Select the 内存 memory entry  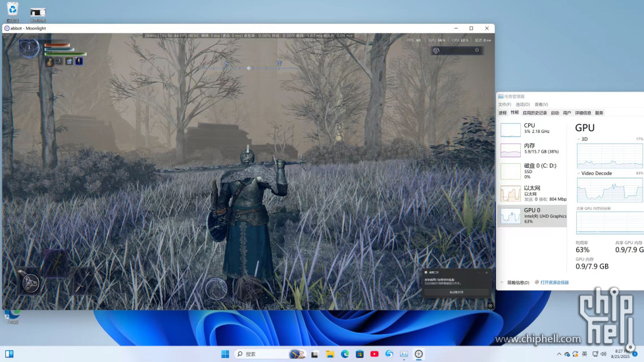[533, 149]
